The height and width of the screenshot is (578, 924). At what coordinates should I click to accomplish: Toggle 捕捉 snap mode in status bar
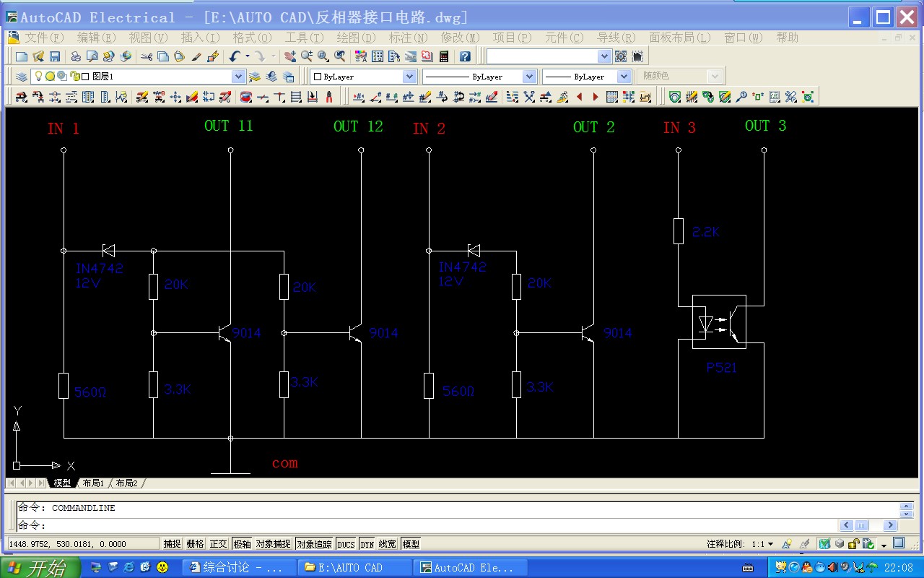172,544
